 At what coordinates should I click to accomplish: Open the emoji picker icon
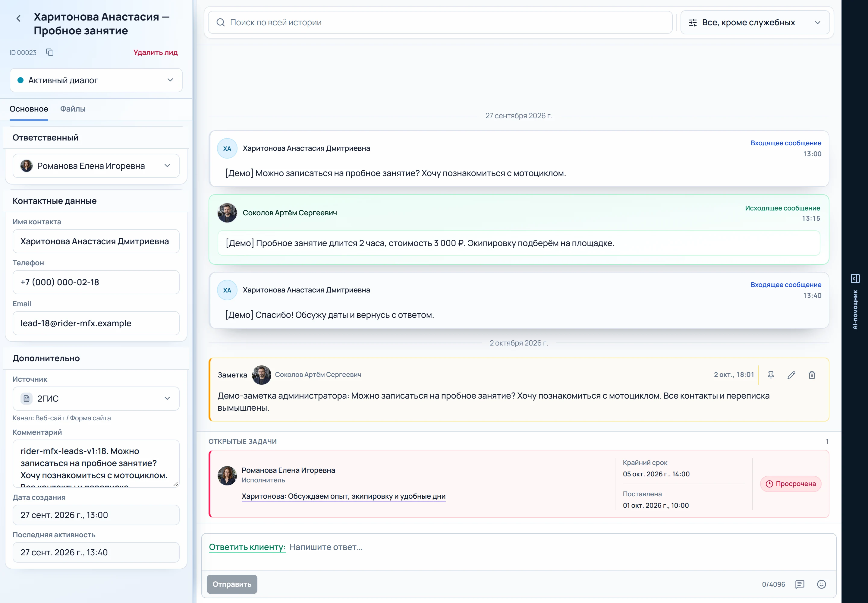pos(822,584)
